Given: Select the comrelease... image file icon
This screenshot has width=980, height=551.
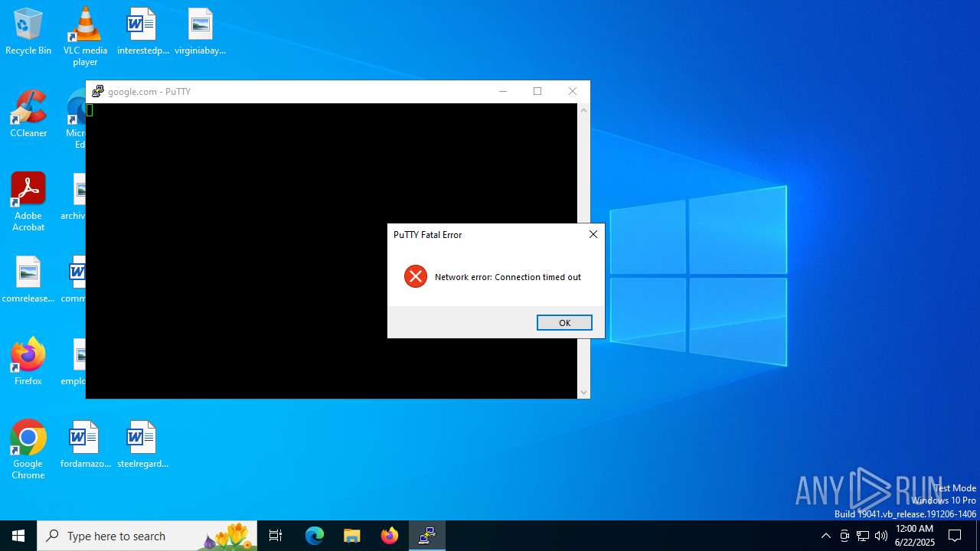Looking at the screenshot, I should click(x=28, y=280).
